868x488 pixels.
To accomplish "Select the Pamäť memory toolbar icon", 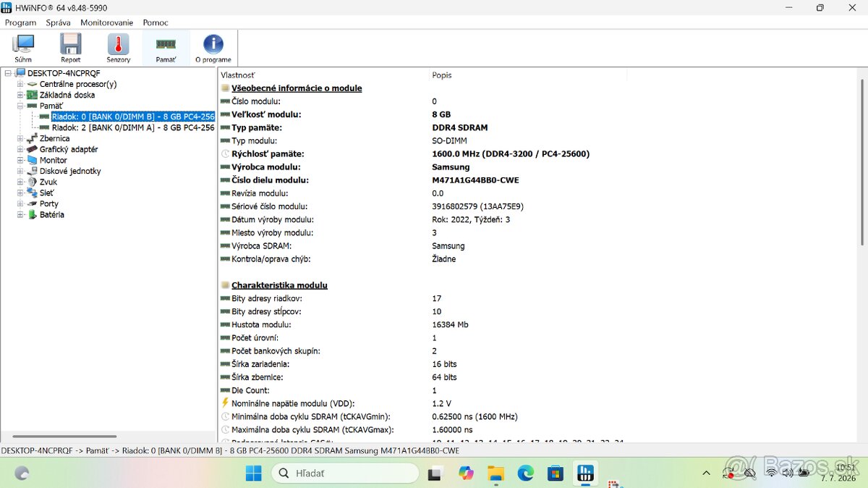I will pyautogui.click(x=166, y=48).
